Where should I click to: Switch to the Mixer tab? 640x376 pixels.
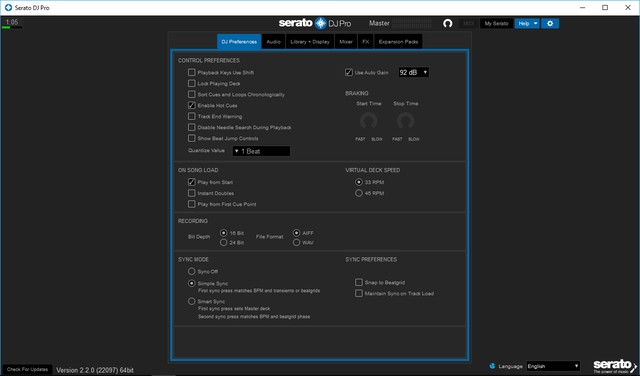click(x=346, y=42)
